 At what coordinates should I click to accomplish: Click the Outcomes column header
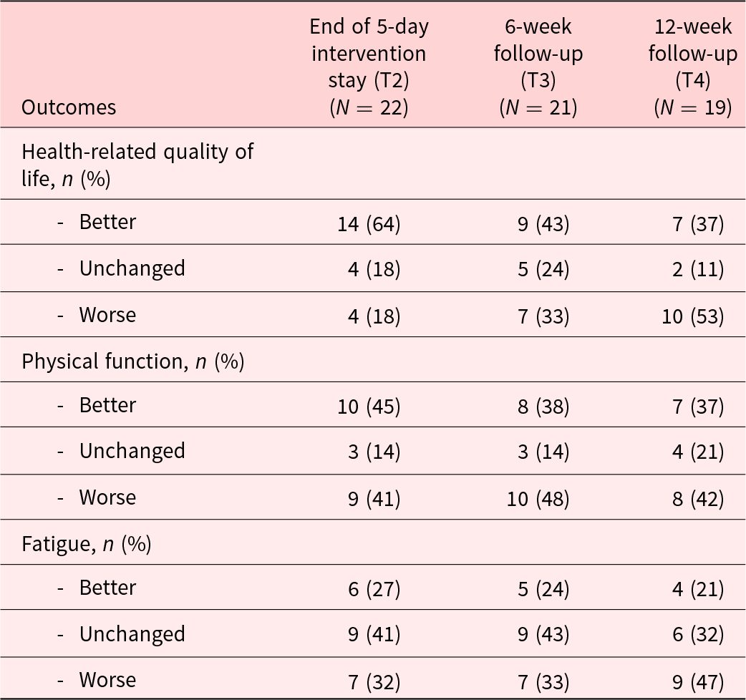click(x=69, y=107)
